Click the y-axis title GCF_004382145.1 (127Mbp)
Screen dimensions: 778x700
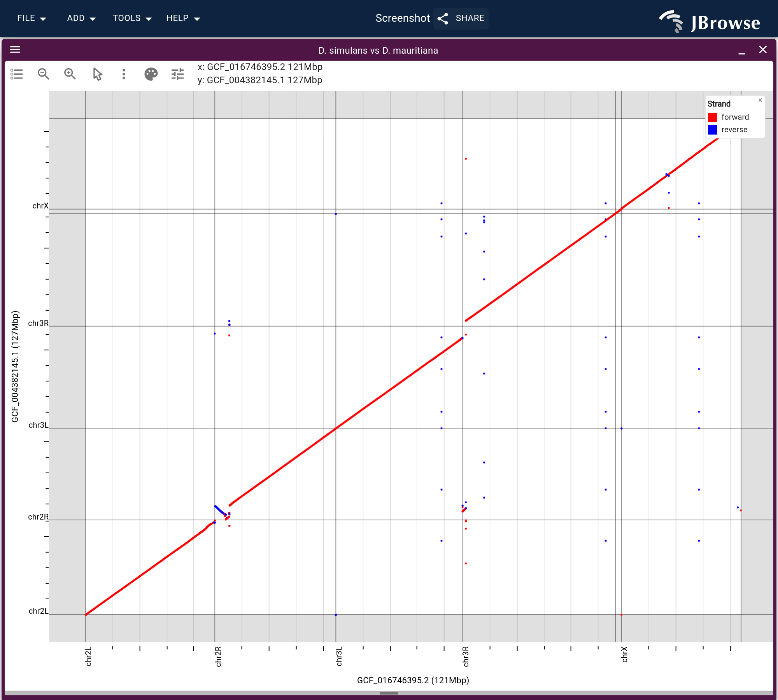[x=15, y=366]
